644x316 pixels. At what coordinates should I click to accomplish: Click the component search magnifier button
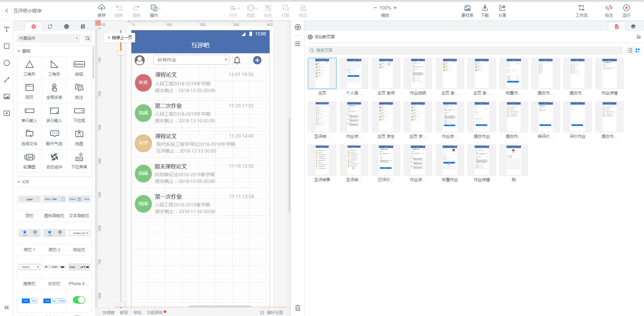(88, 38)
